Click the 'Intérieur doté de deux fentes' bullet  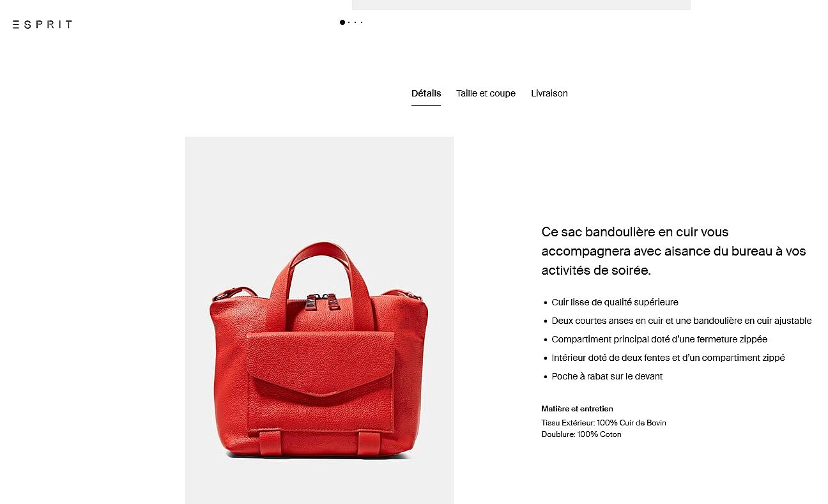[x=668, y=358]
